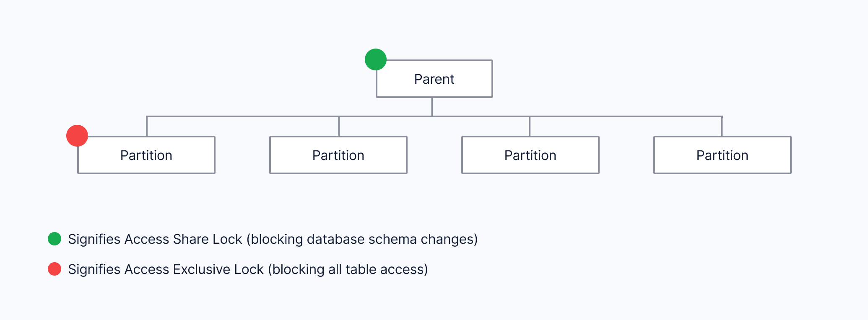Click the horizontal connector between third and fourth Partitions
868x320 pixels.
click(x=626, y=116)
